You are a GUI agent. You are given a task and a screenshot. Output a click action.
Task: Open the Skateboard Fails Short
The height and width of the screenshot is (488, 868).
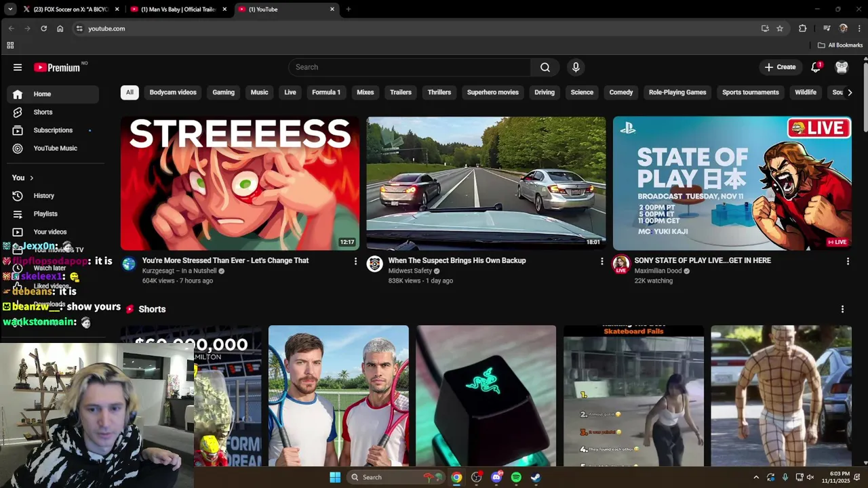click(x=633, y=396)
